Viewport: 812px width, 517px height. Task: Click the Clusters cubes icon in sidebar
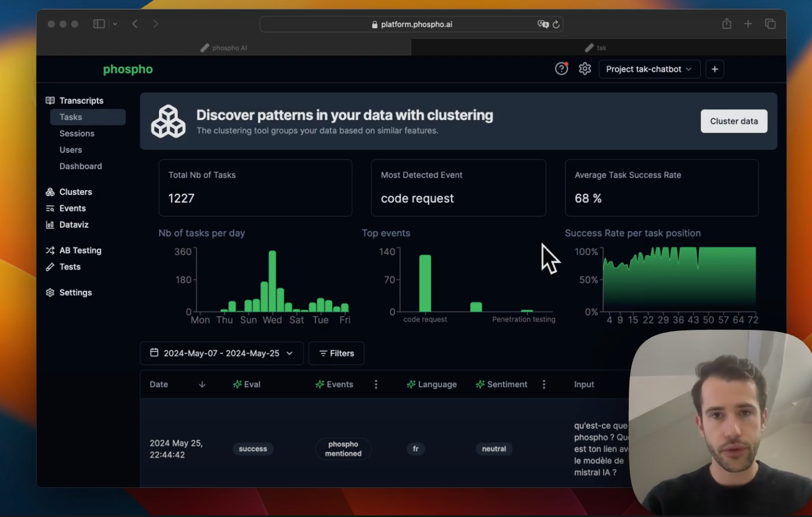pyautogui.click(x=50, y=192)
